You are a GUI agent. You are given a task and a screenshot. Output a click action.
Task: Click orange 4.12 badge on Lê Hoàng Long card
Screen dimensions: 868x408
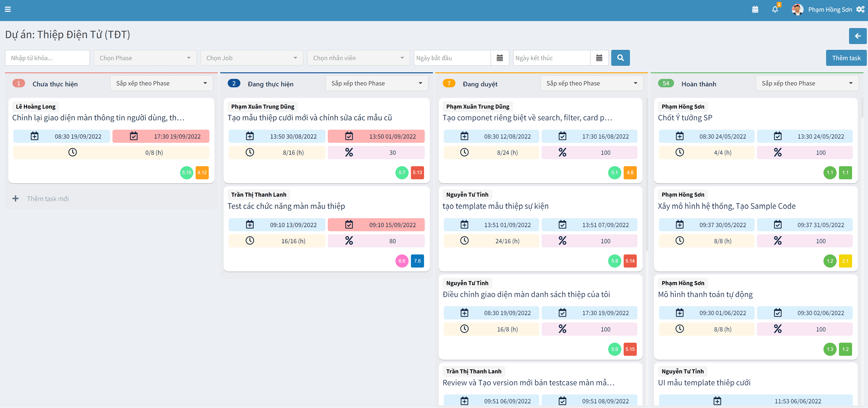[x=202, y=173]
